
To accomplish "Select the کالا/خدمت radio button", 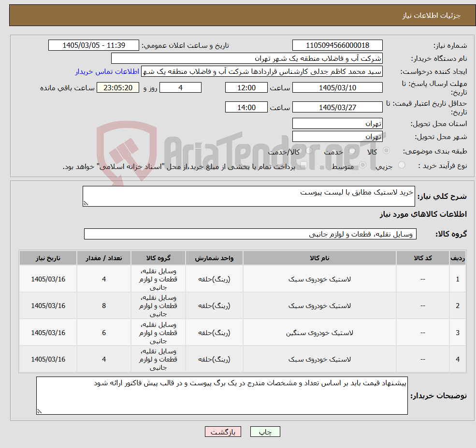I will [309, 151].
